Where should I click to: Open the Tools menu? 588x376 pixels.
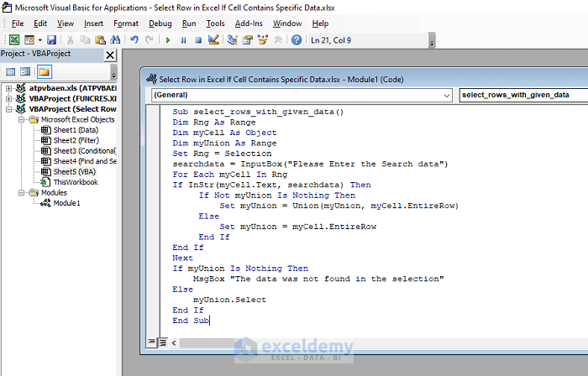215,23
